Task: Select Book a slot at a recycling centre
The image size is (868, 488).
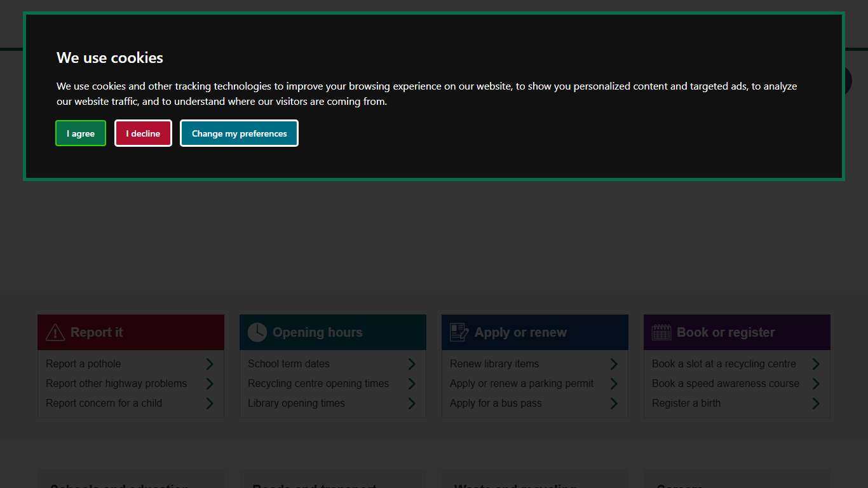Action: [724, 363]
